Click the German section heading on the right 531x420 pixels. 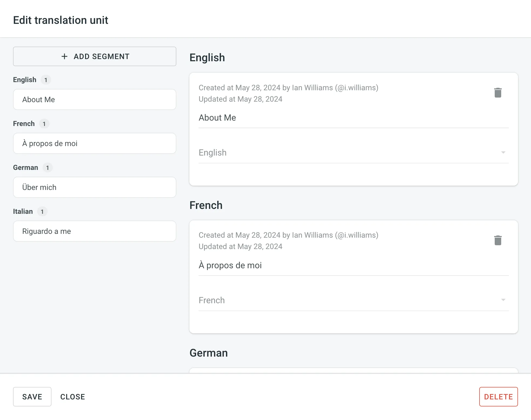pyautogui.click(x=209, y=353)
